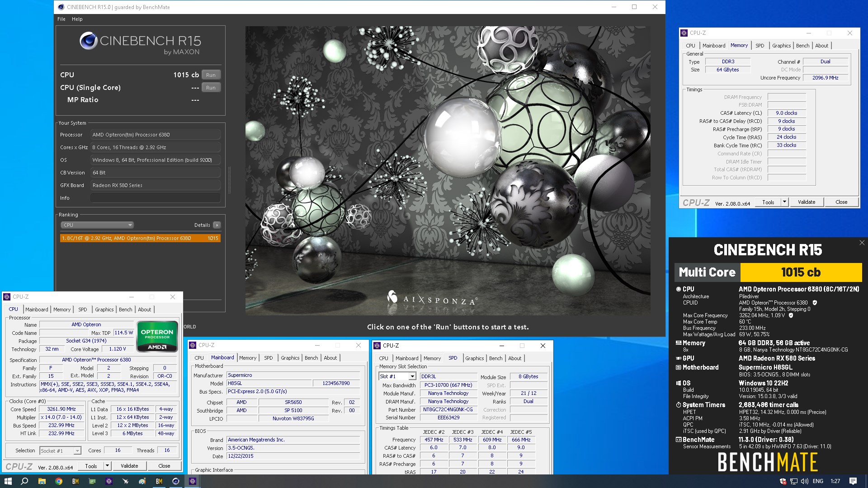Expand the Ranking CPU dropdown in Cinebench
868x488 pixels.
(x=97, y=225)
